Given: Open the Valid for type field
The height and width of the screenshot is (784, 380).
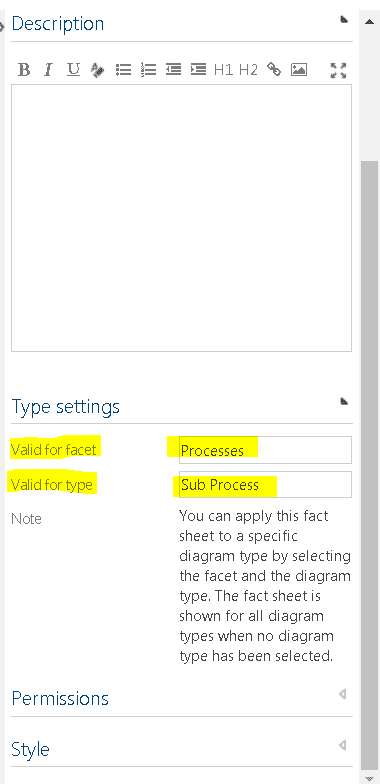Looking at the screenshot, I should (x=265, y=484).
